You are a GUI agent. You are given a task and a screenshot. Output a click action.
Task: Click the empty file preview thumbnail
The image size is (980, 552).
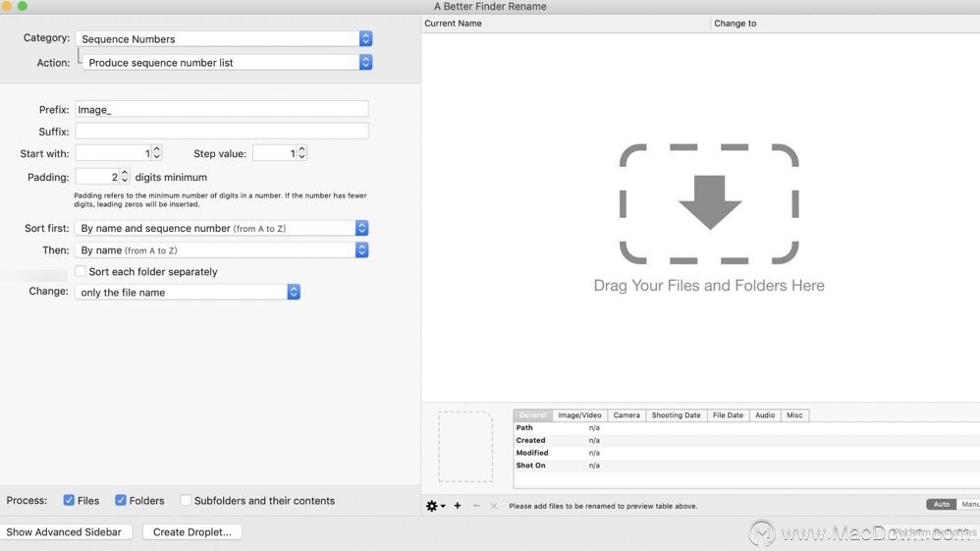tap(465, 446)
